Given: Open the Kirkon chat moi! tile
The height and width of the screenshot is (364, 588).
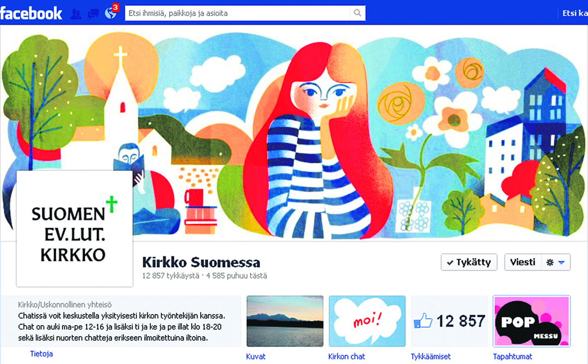Looking at the screenshot, I should [x=367, y=321].
